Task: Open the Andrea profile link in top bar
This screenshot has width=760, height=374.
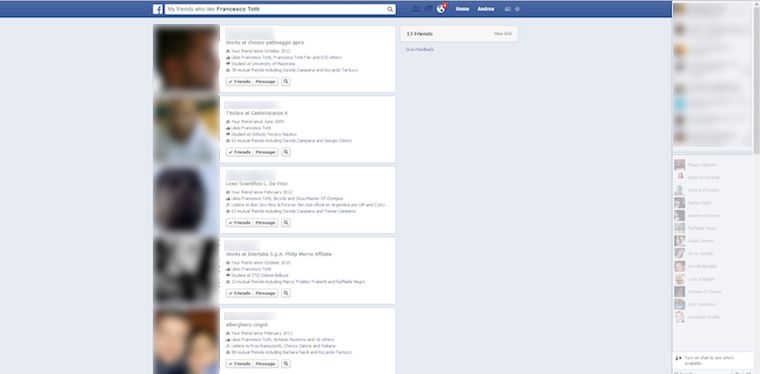Action: pos(486,9)
